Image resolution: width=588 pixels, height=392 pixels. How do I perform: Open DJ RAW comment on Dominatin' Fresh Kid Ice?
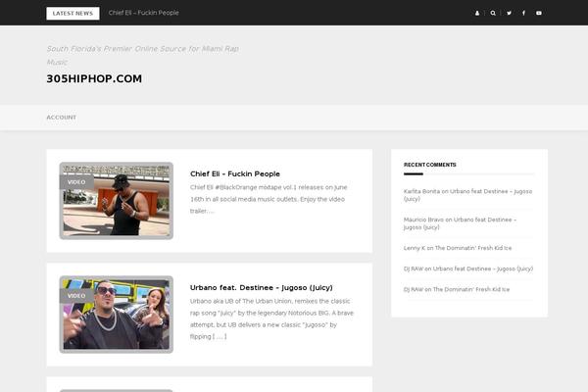pos(457,289)
